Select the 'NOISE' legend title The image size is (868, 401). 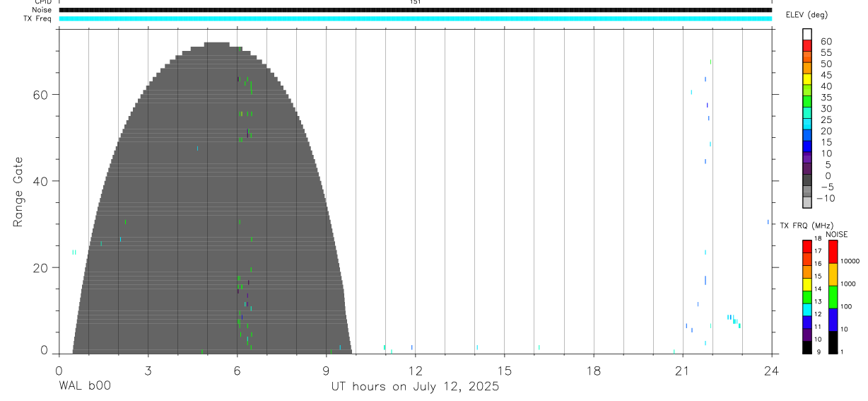coord(837,234)
